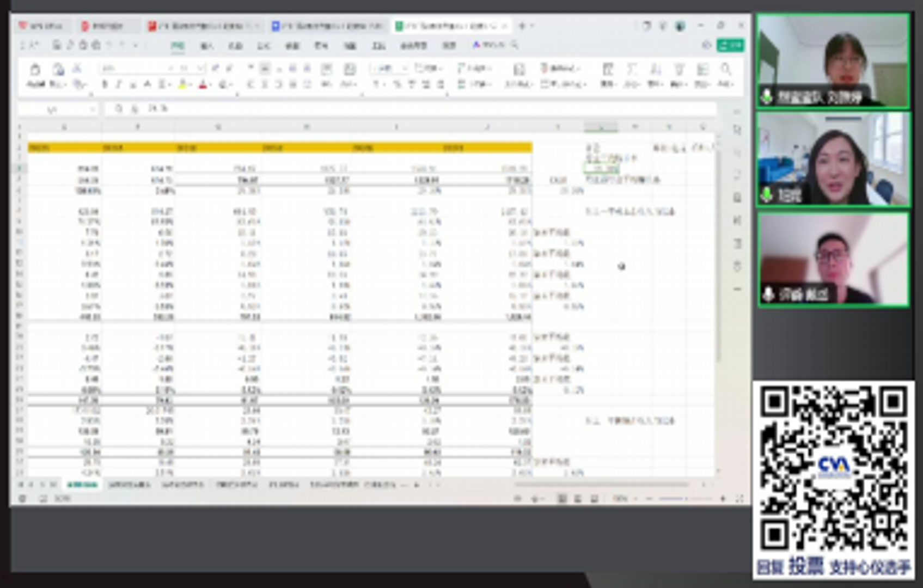Click the insert function fx icon
The height and width of the screenshot is (588, 923).
click(x=135, y=109)
